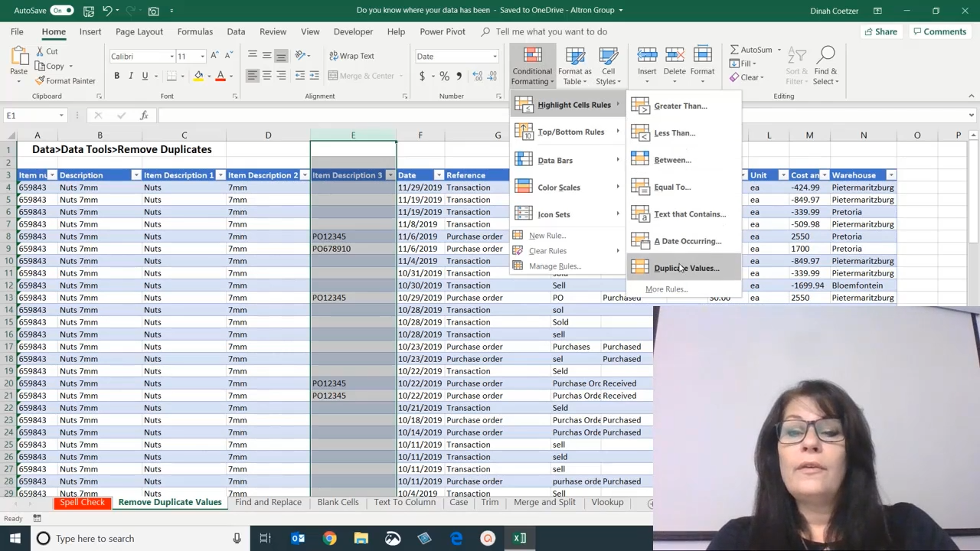
Task: Click Tell me search box
Action: pyautogui.click(x=551, y=31)
